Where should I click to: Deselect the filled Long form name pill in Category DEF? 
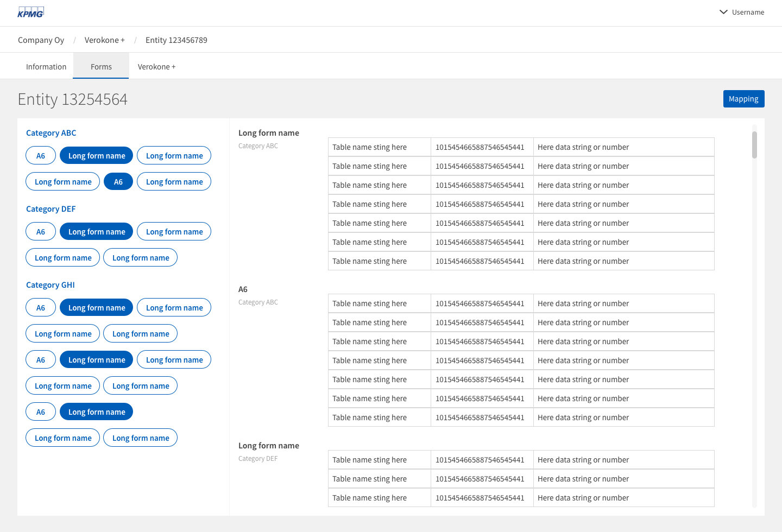coord(97,232)
